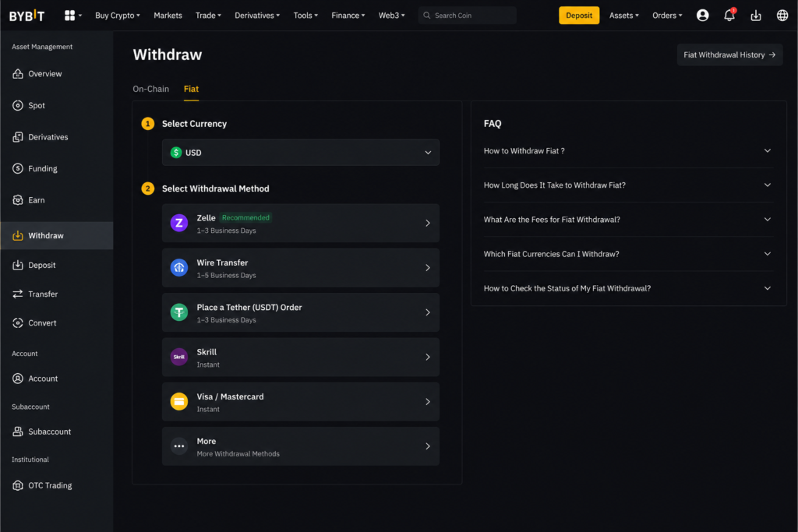
Task: Open Visa / Mastercard arrow chevron
Action: [428, 402]
